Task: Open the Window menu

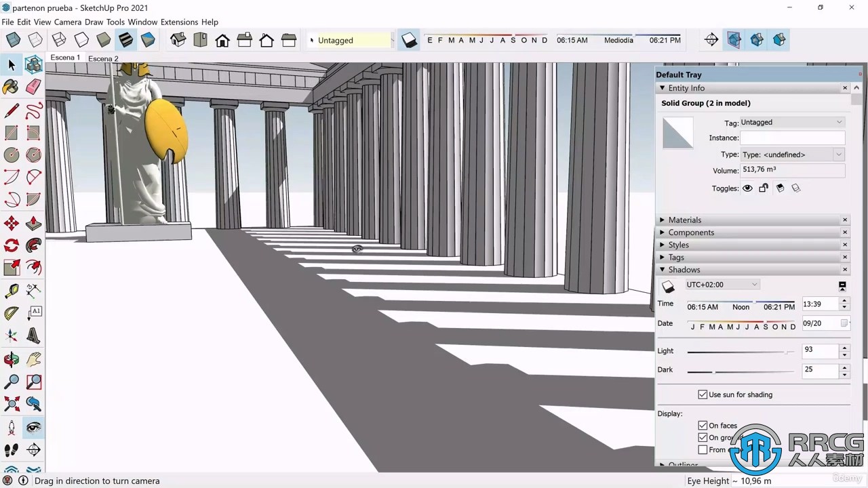Action: (x=142, y=22)
